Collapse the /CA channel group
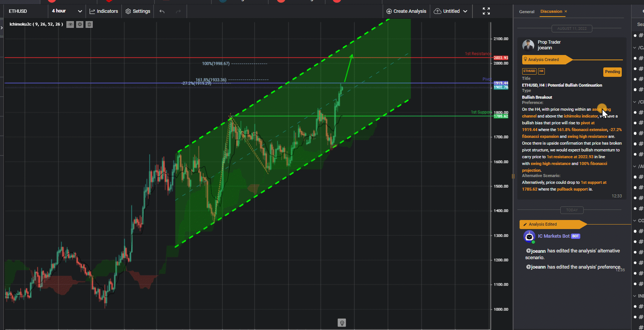Viewport: 644px width, 330px height. click(x=635, y=48)
